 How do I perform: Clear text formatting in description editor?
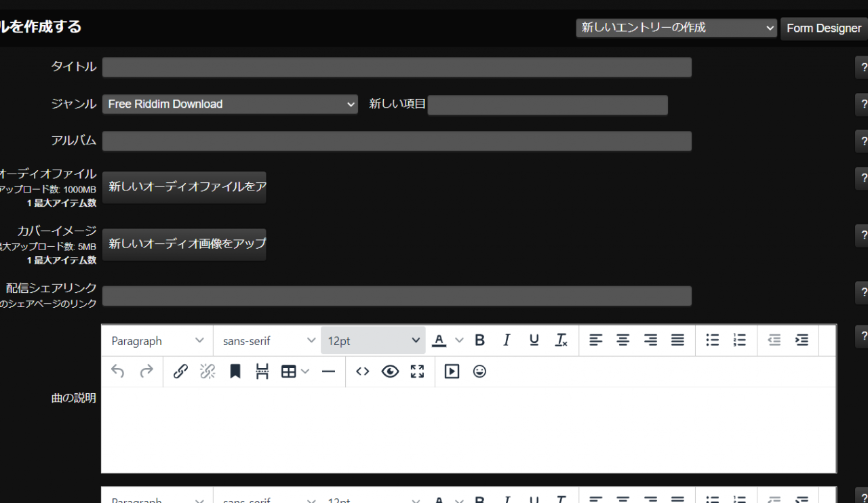(x=561, y=340)
